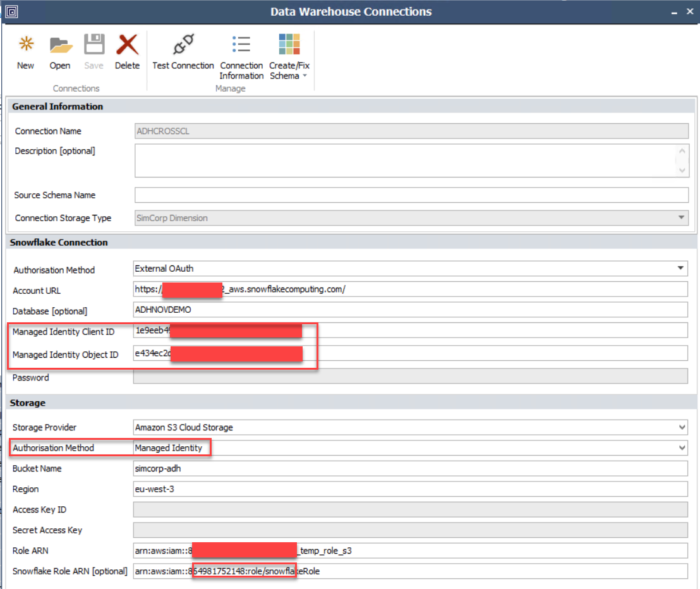700x589 pixels.
Task: Click the Connections group label
Action: (76, 88)
